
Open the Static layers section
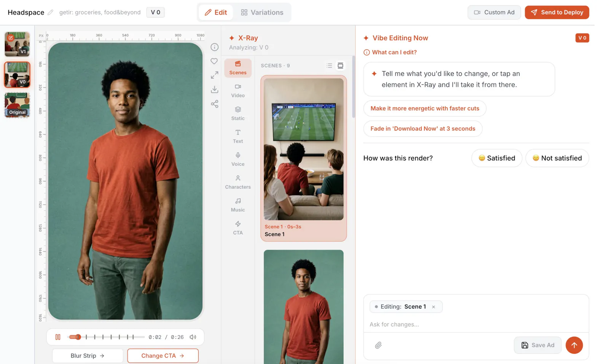238,114
